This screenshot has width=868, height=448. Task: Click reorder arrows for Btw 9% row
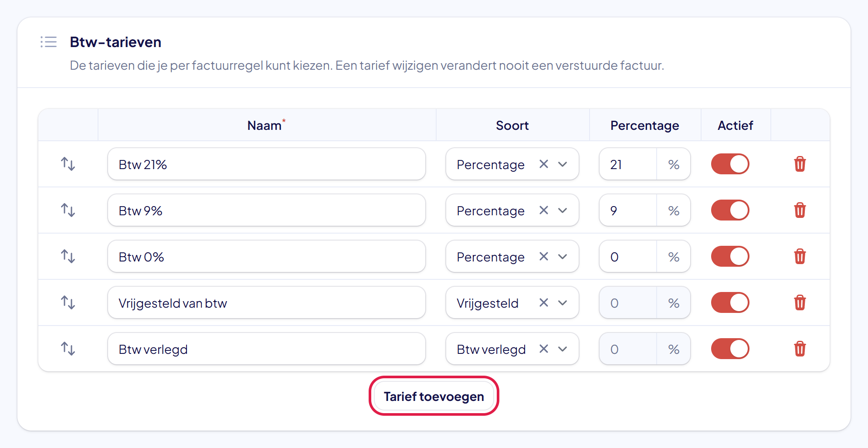[68, 210]
